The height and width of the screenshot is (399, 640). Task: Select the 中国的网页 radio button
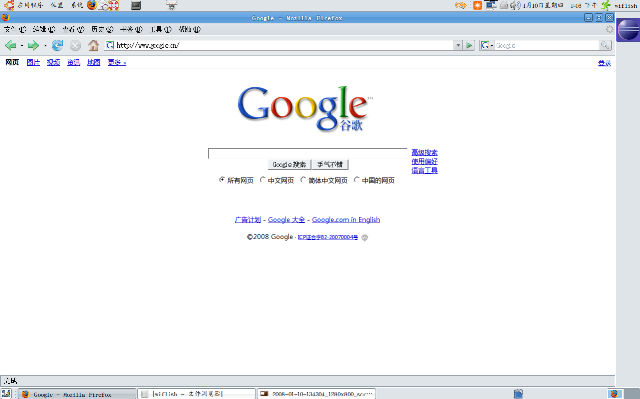(x=356, y=180)
